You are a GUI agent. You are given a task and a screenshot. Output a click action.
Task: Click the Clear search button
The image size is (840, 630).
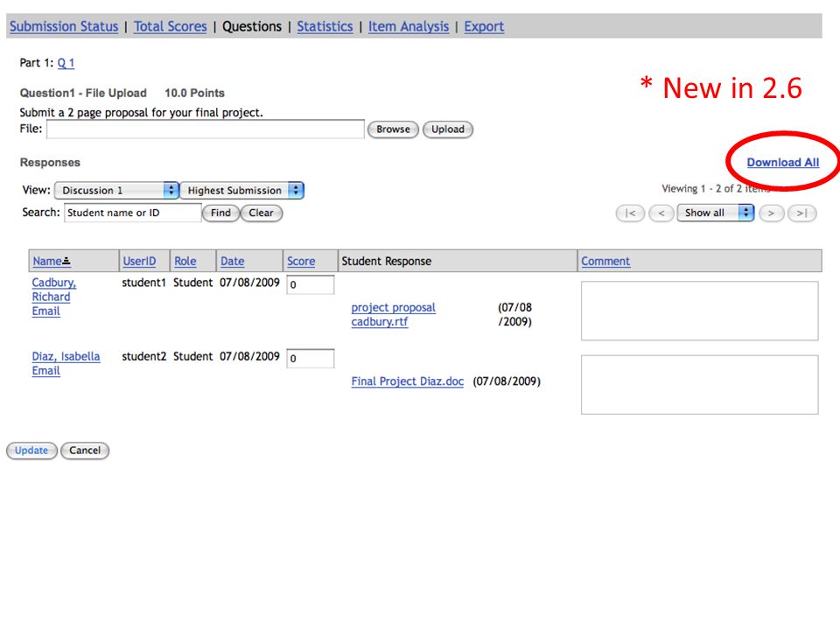[x=261, y=213]
